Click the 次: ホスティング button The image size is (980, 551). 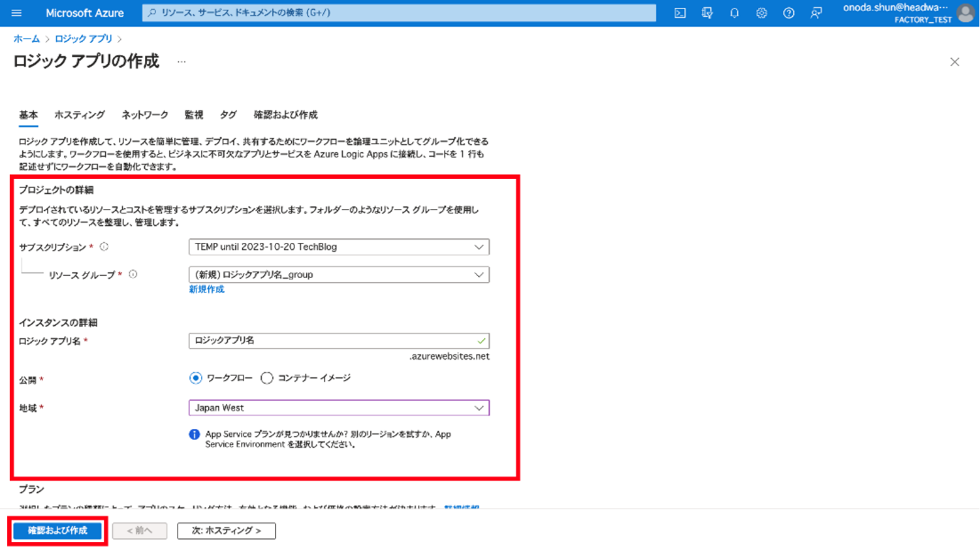pyautogui.click(x=226, y=531)
